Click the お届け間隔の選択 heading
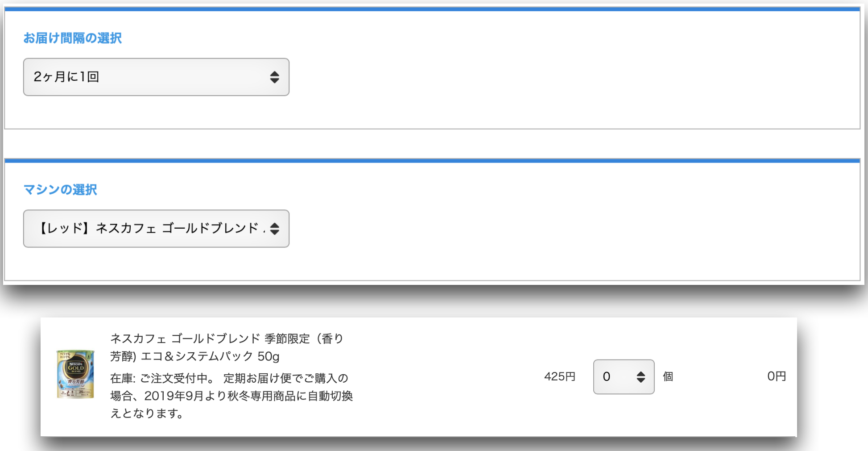This screenshot has height=451, width=868. 72,38
